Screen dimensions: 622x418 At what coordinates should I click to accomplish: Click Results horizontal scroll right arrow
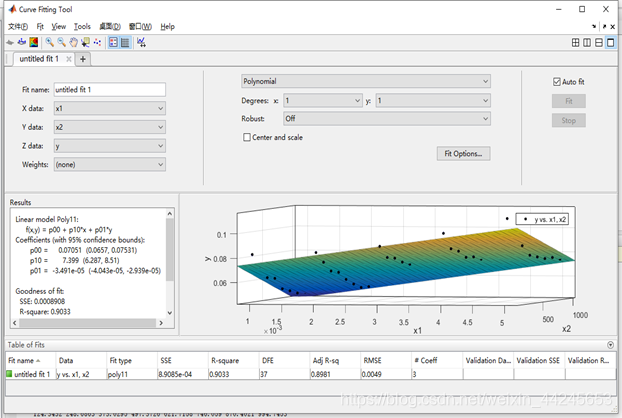click(x=161, y=323)
